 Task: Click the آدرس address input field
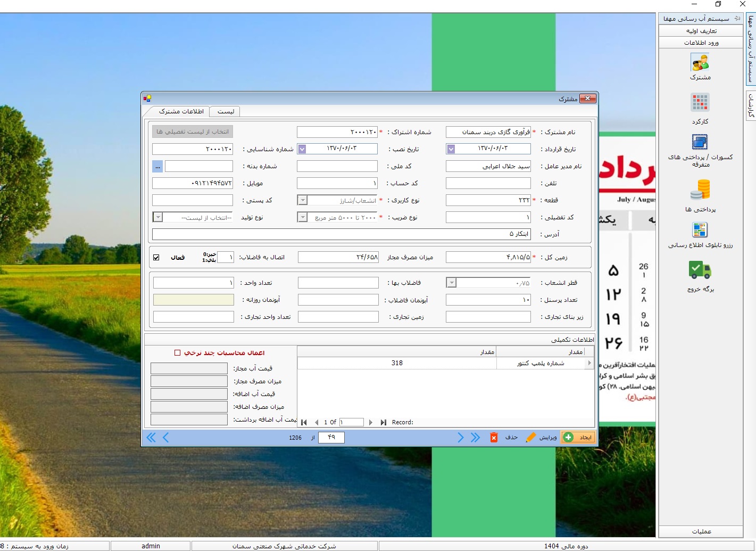click(x=341, y=235)
